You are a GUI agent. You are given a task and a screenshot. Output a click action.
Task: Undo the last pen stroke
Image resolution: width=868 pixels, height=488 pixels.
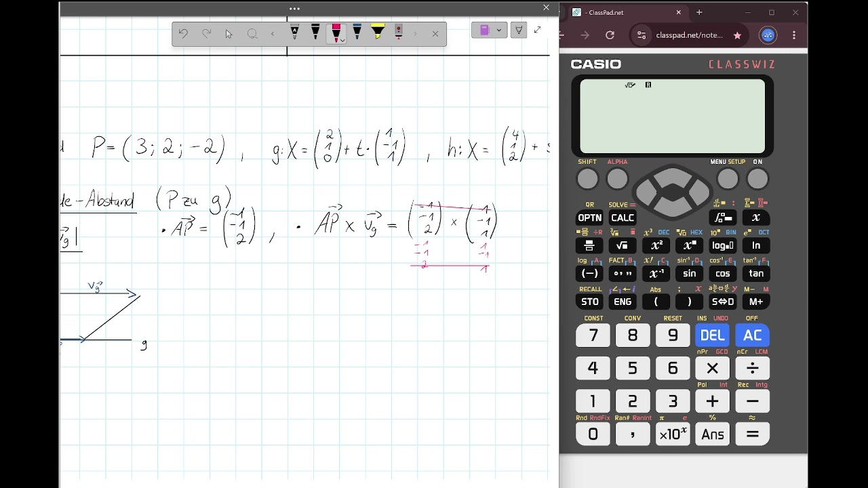coord(183,33)
